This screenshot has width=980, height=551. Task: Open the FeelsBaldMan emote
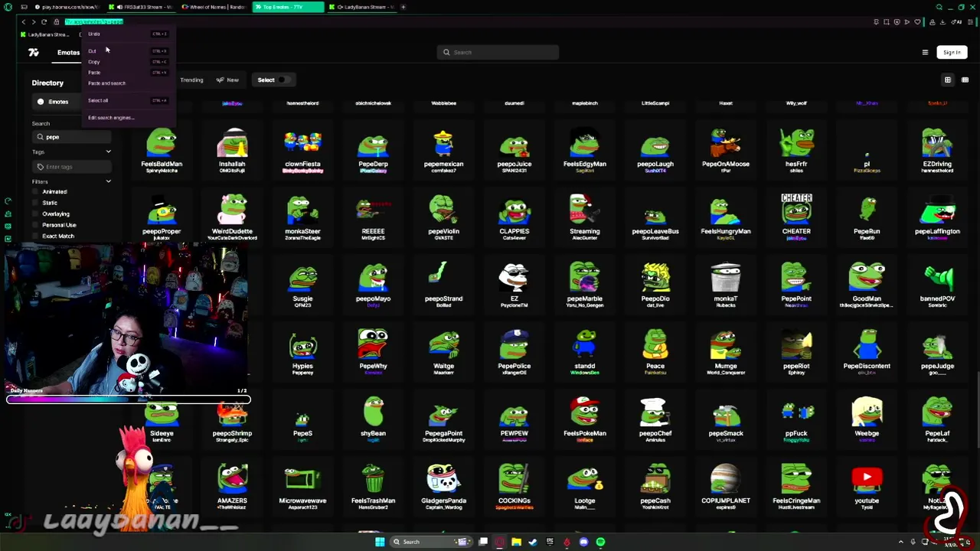click(x=162, y=149)
